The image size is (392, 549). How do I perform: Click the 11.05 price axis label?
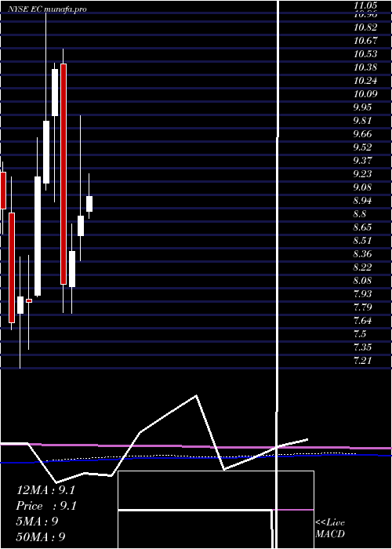365,5
